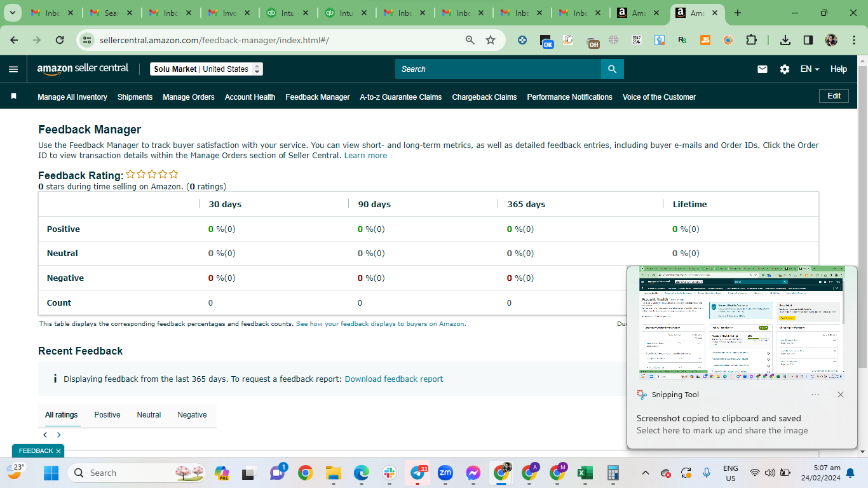Reload the Feedback Manager page
The height and width of the screenshot is (488, 868).
[60, 40]
